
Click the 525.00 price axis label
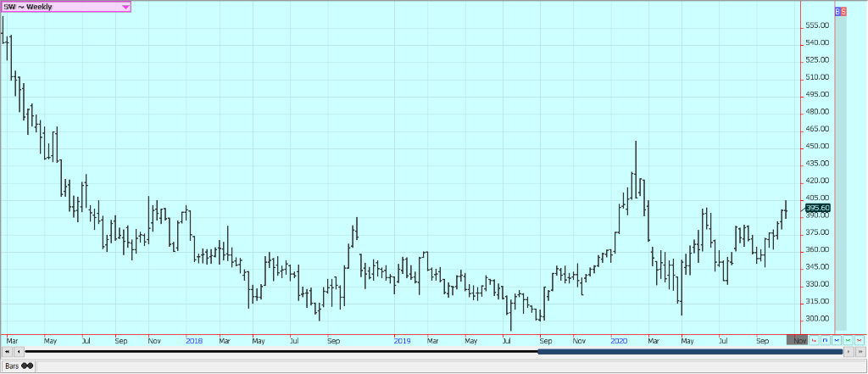pos(817,60)
